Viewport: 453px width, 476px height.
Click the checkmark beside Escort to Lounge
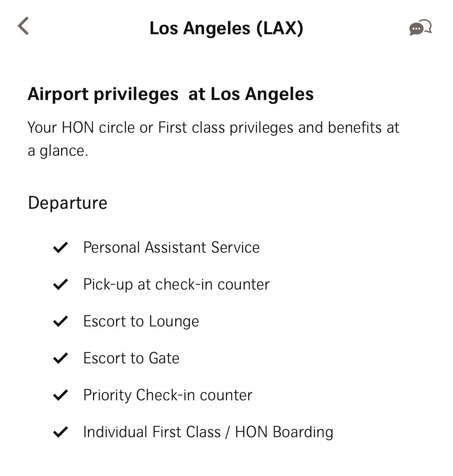pos(60,321)
